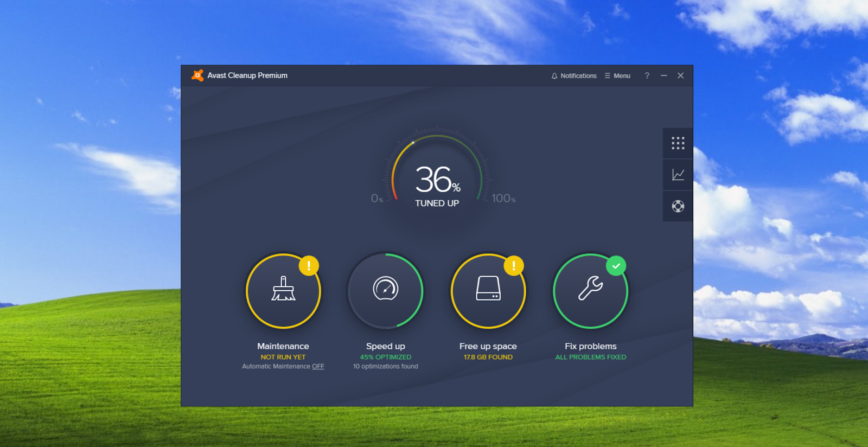Click the Avast Cleanup Premium title
The width and height of the screenshot is (868, 447).
coord(247,75)
